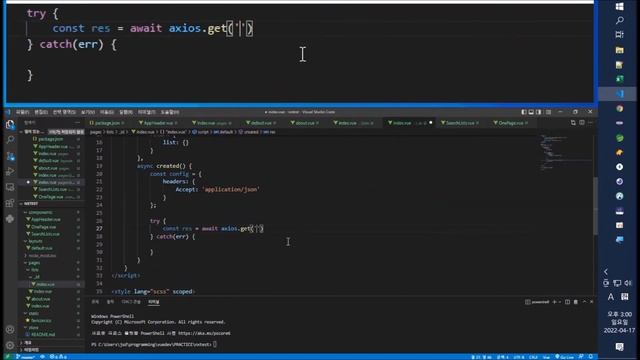Toggle the primary side bar visibility
640x360 pixels.
[524, 112]
